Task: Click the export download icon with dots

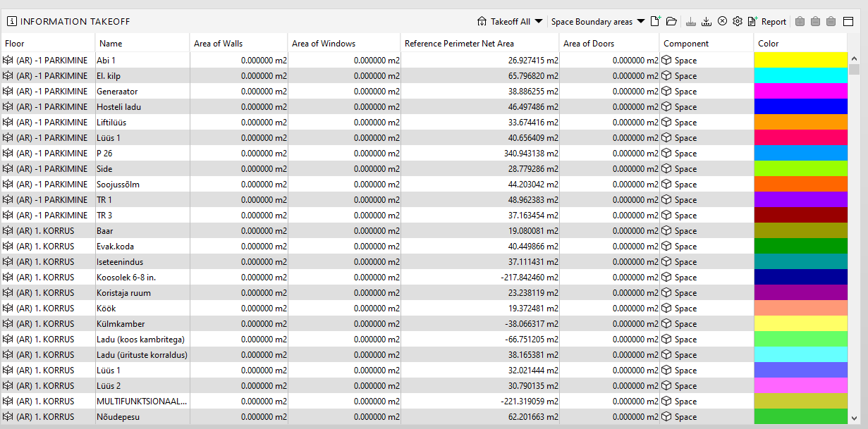Action: [707, 21]
